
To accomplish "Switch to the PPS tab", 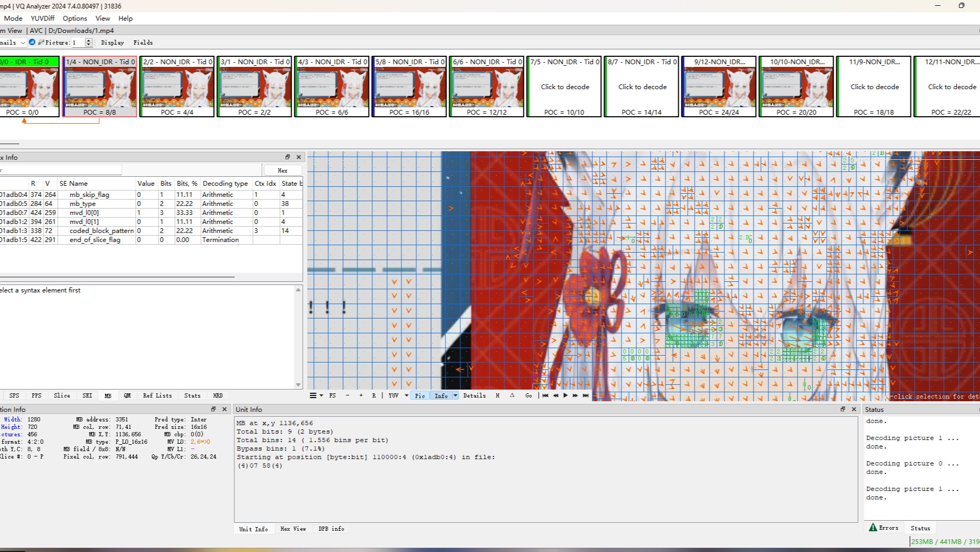I will 36,395.
